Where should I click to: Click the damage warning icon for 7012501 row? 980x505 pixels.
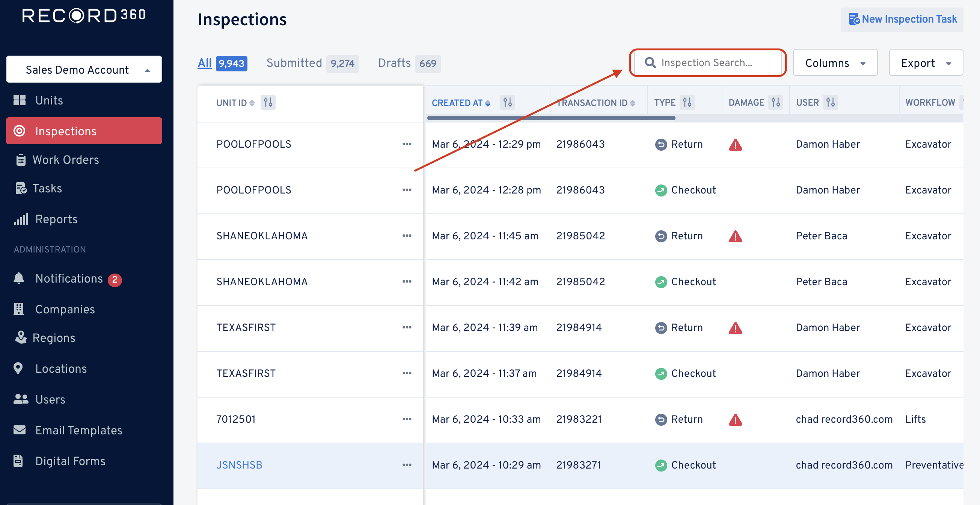point(736,420)
